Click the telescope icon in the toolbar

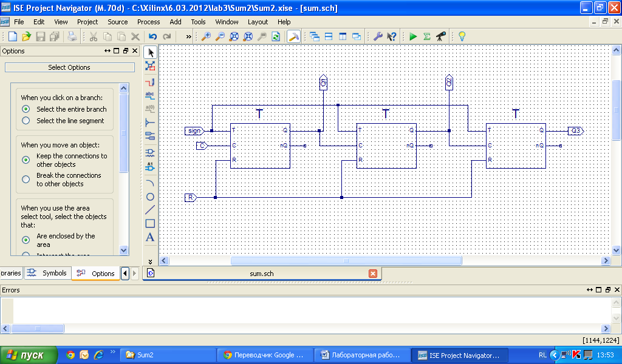[441, 36]
